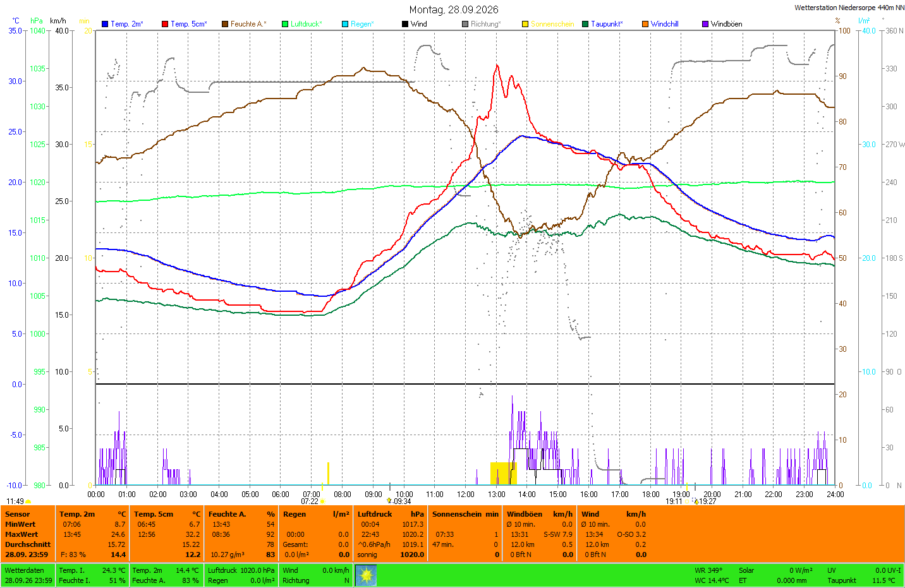
Task: Click the "Sonnenschein min" column header
Action: [465, 514]
